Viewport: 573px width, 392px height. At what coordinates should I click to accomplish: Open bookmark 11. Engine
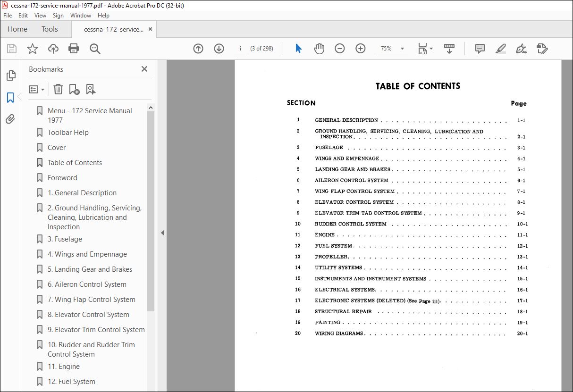coord(64,367)
